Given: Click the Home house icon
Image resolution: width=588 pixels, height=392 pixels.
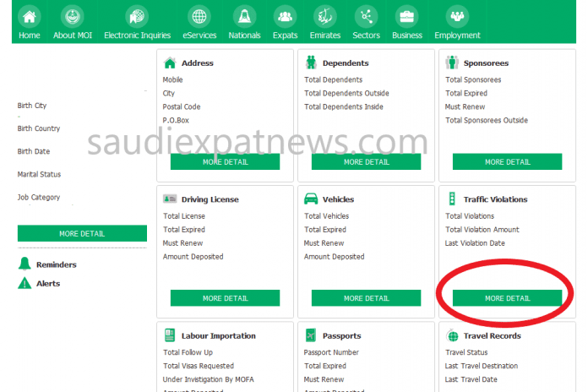Looking at the screenshot, I should coord(30,16).
